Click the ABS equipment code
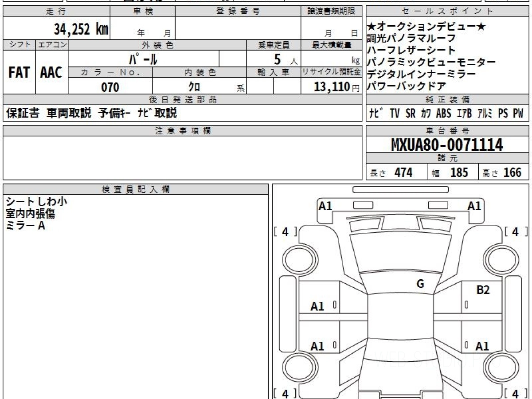 (443, 113)
